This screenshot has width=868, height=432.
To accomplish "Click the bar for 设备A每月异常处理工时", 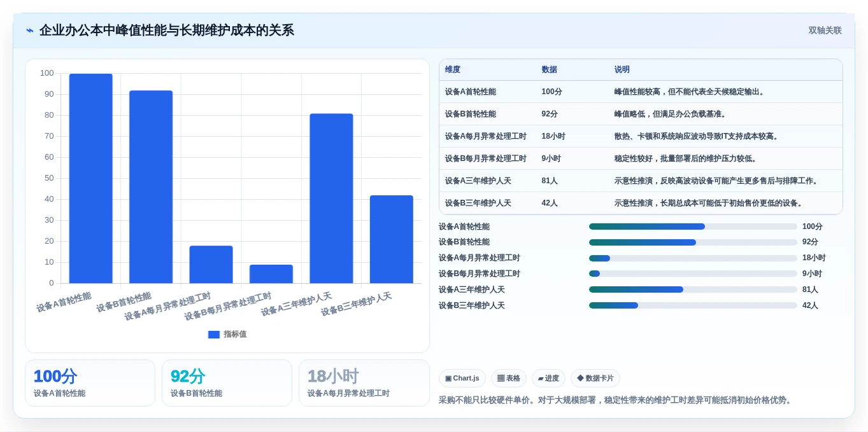I will (x=211, y=264).
